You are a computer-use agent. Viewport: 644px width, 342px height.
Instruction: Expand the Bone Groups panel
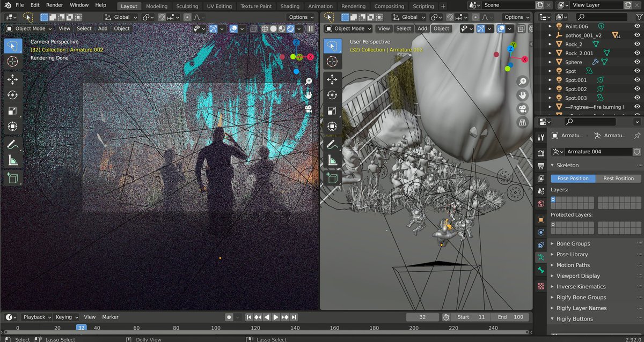coord(553,243)
